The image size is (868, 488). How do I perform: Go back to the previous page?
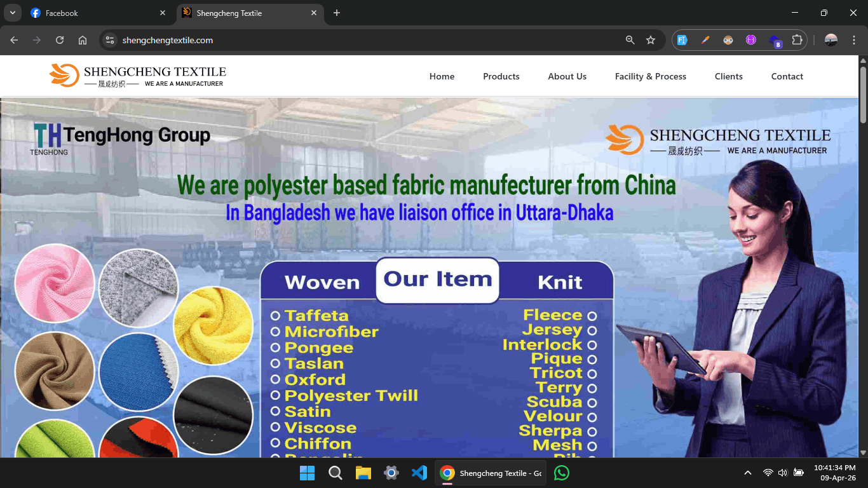pyautogui.click(x=14, y=40)
